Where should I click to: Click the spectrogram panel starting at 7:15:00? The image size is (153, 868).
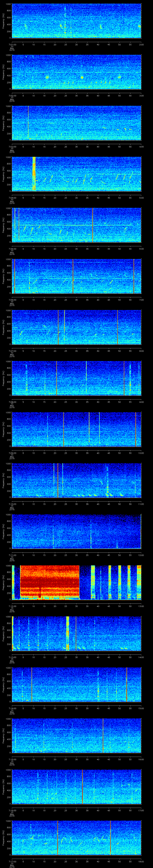click(x=76, y=736)
